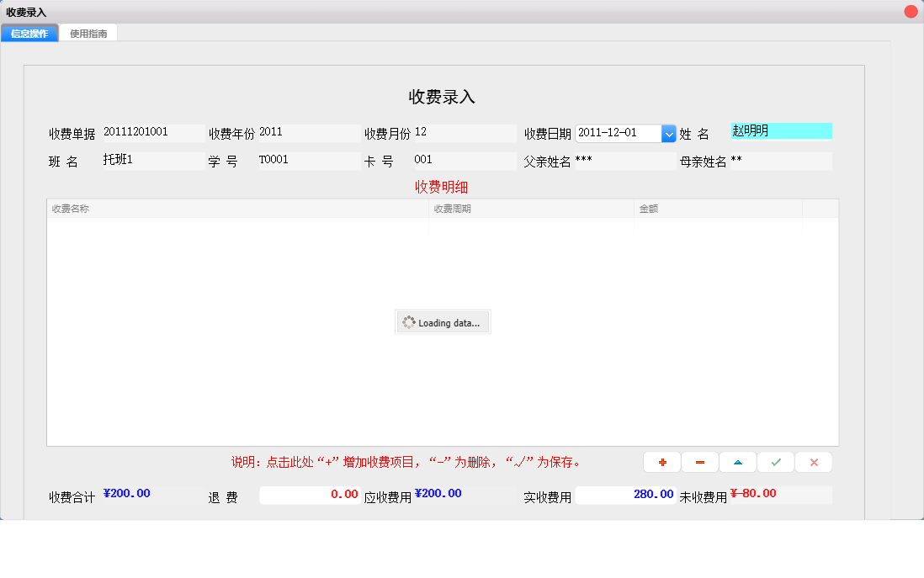Click the red "✗" cancel icon
This screenshot has width=924, height=578.
click(x=813, y=462)
